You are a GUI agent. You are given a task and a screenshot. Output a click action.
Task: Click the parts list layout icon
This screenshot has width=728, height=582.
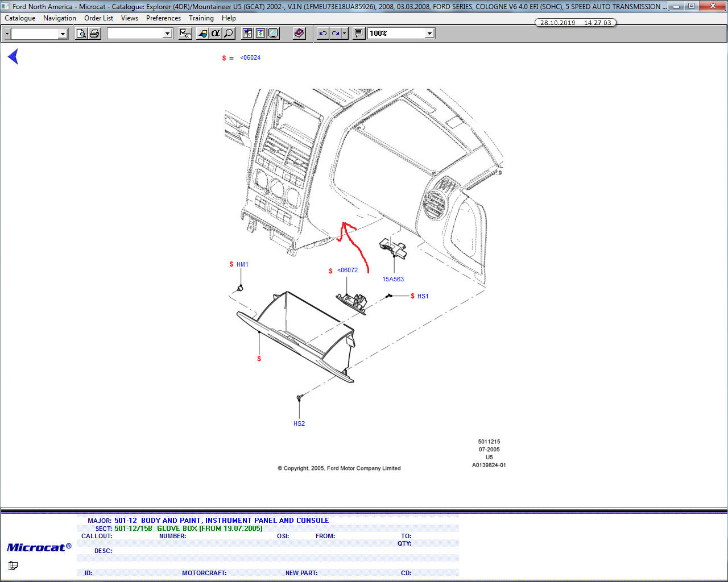pyautogui.click(x=247, y=34)
